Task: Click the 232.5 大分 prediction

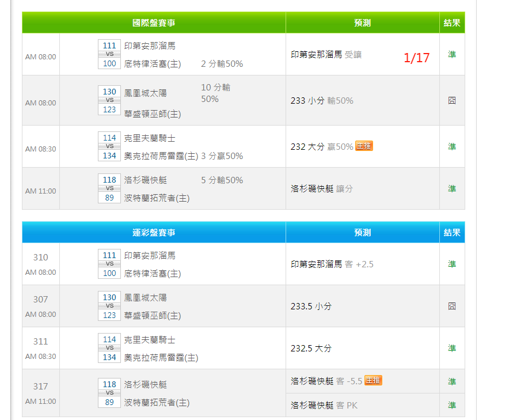Action: click(x=311, y=349)
